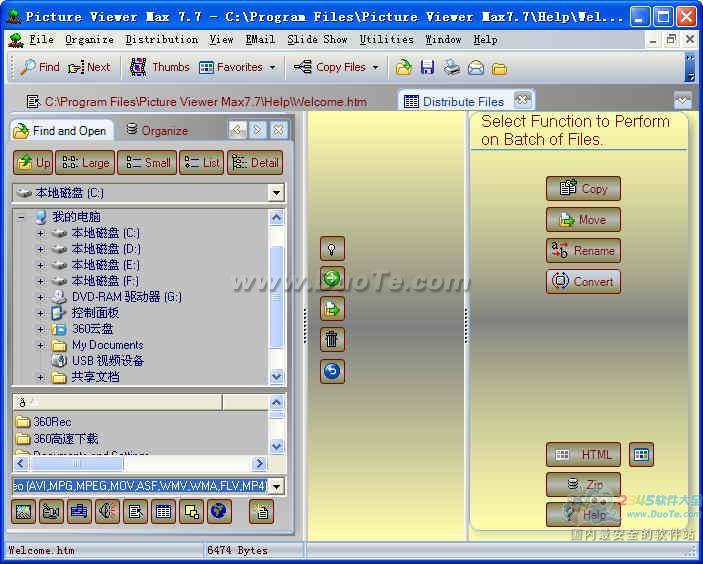Open the Copy Files dropdown arrow

(375, 67)
